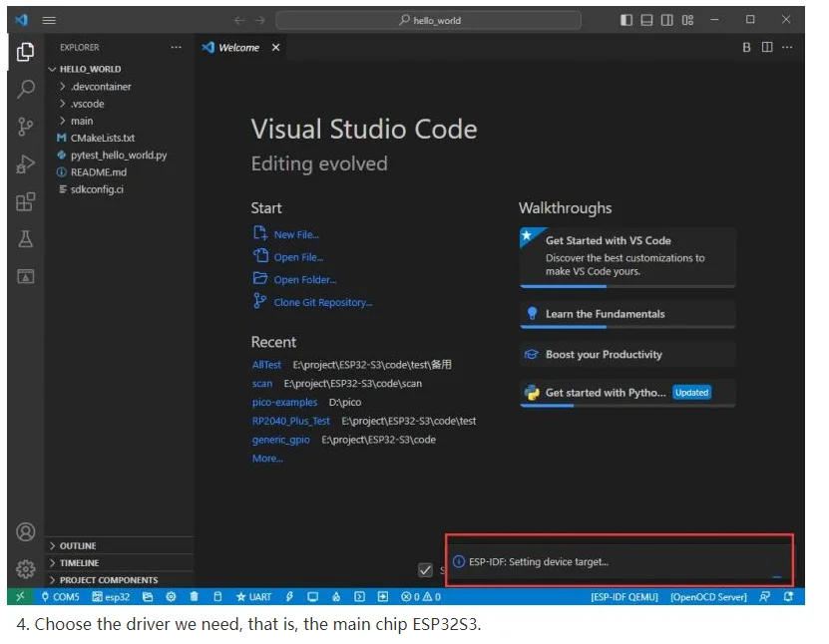Select the Welcome tab
Screen dimensions: 829x644
click(239, 48)
